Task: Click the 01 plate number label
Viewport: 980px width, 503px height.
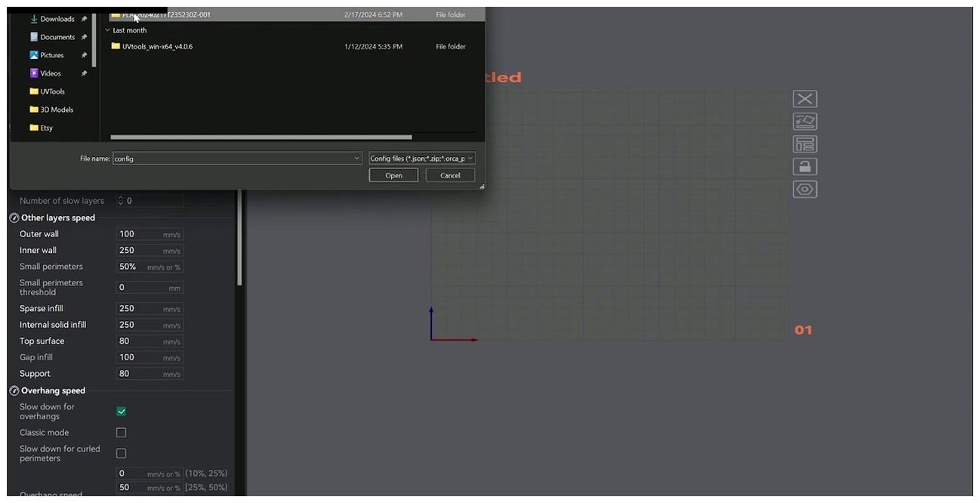Action: [803, 330]
